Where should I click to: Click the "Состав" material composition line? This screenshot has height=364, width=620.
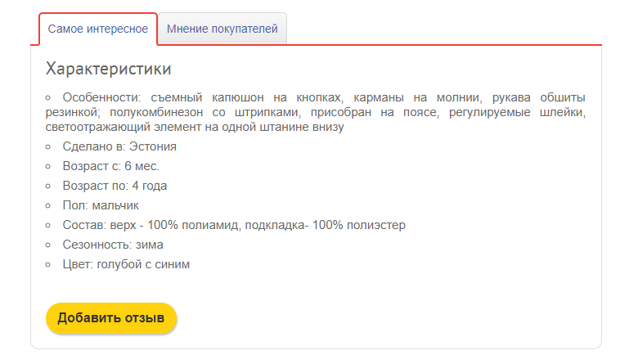(234, 225)
